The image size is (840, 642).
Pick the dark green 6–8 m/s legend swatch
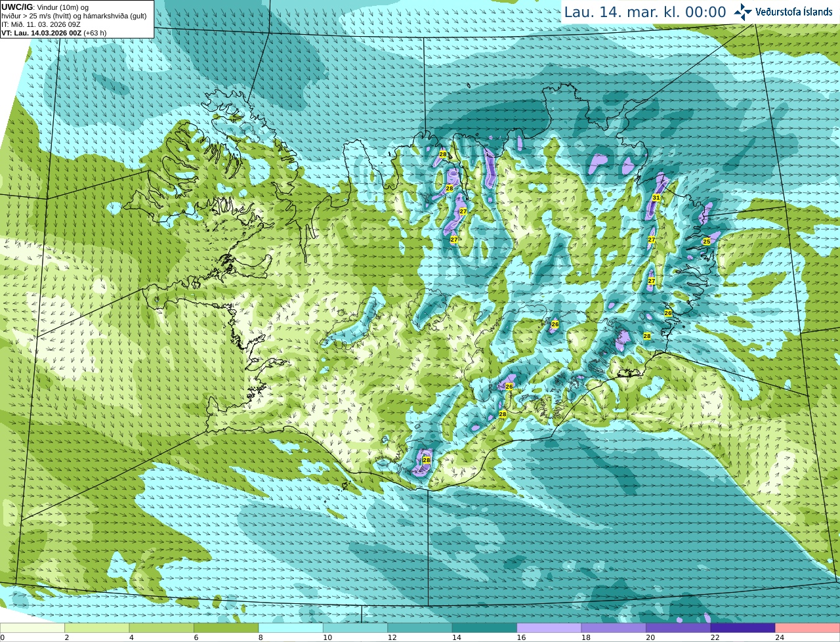point(226,628)
